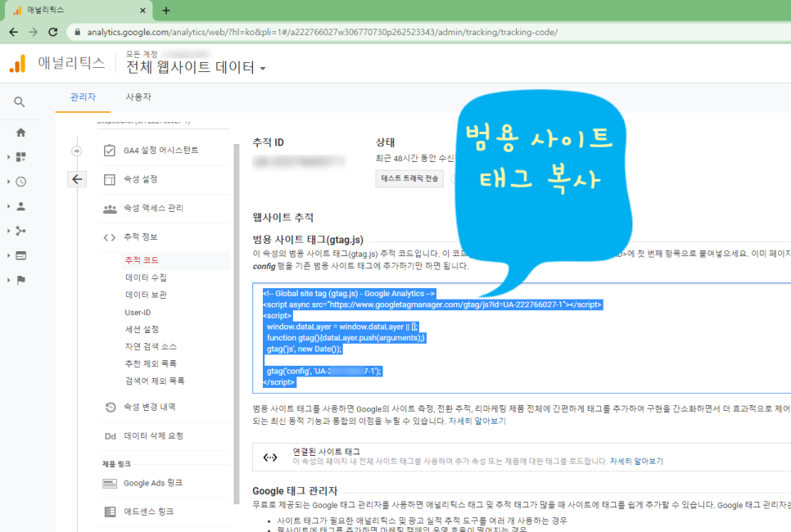Click the column connector circle arrow icon
The width and height of the screenshot is (791, 532).
[77, 151]
